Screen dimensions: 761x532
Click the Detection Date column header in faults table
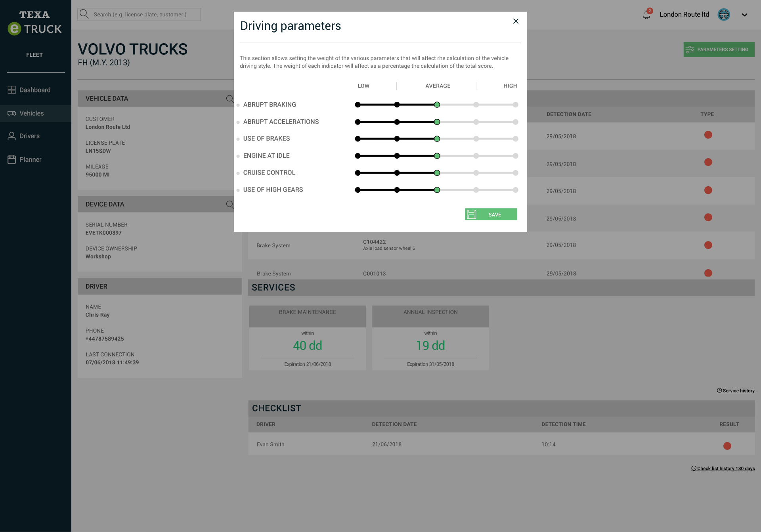[x=569, y=114]
